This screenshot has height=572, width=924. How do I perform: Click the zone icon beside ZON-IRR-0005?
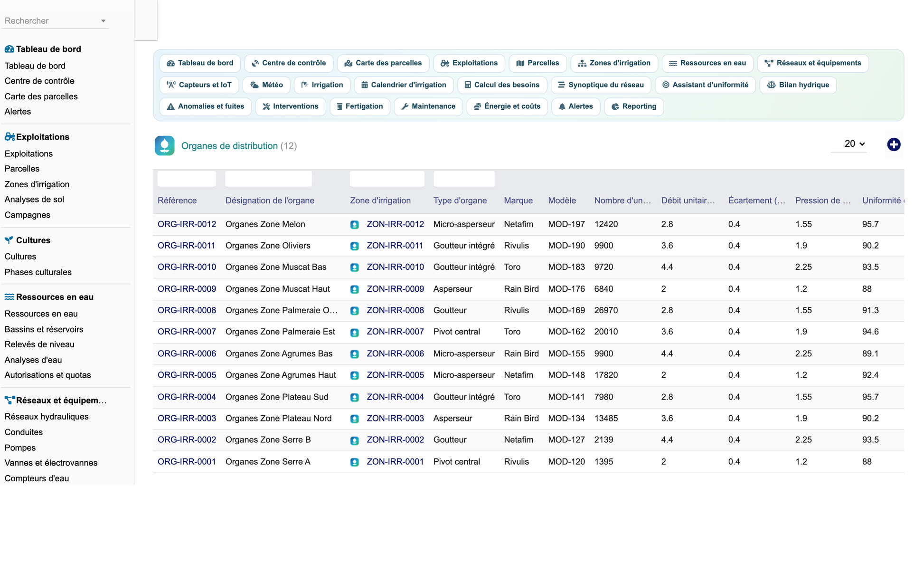pos(354,375)
